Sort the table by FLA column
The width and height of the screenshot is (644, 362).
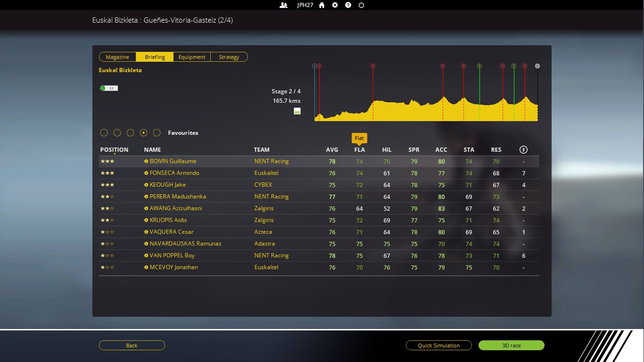359,150
